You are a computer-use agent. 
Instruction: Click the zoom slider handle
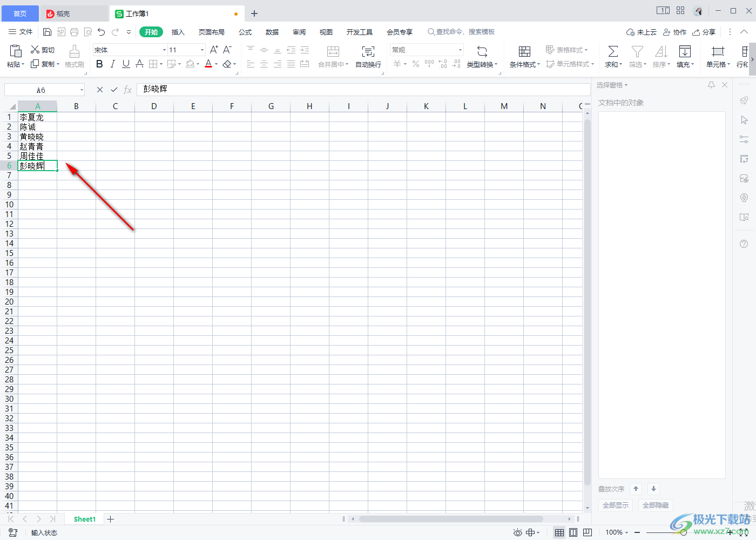click(684, 532)
